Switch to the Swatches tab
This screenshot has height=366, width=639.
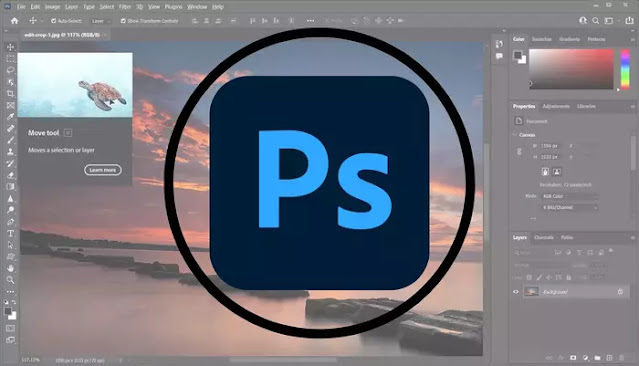(x=542, y=39)
